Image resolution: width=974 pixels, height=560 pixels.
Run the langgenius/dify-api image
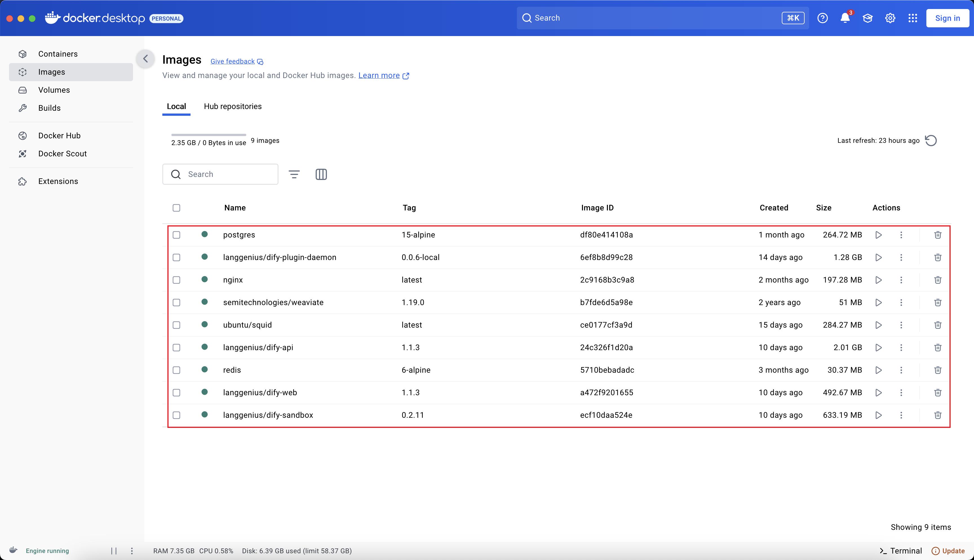[x=878, y=347]
